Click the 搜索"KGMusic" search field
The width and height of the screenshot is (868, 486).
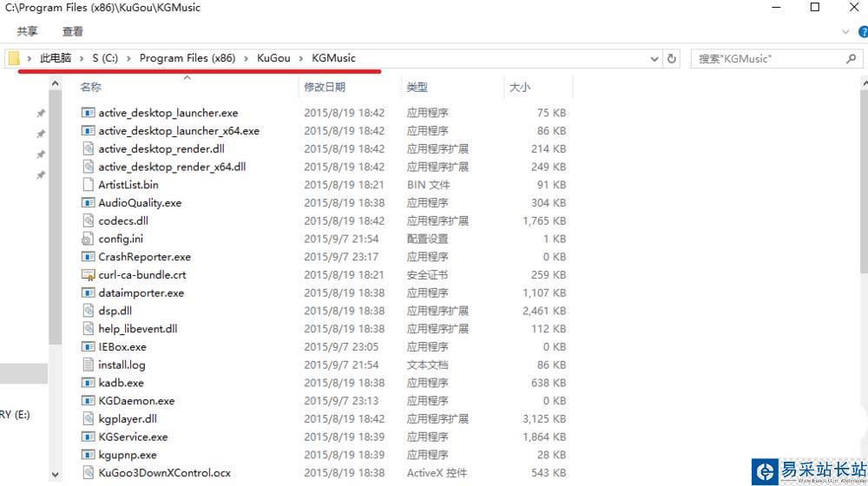click(777, 58)
